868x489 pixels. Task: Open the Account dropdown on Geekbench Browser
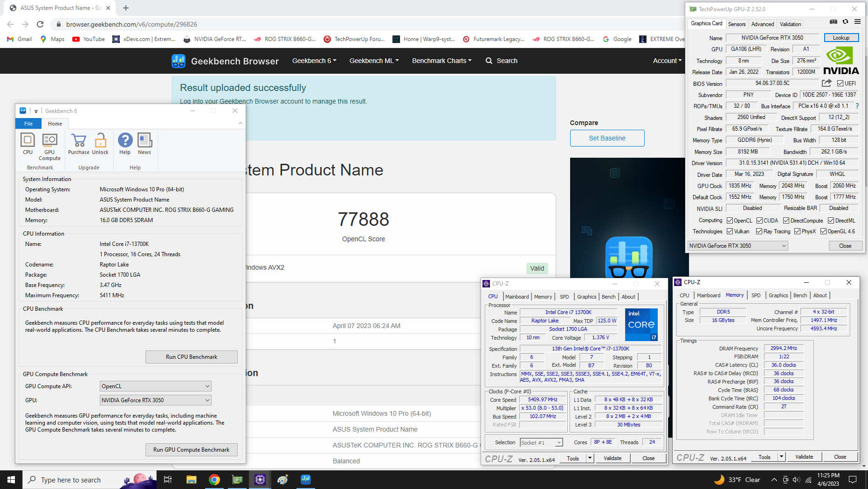[x=667, y=61]
